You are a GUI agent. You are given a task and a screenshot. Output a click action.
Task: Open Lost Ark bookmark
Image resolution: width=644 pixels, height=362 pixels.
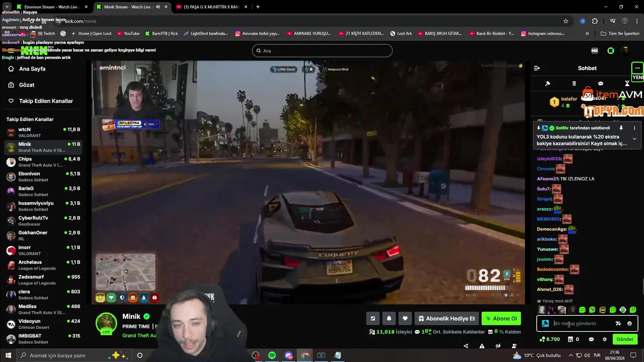click(401, 34)
